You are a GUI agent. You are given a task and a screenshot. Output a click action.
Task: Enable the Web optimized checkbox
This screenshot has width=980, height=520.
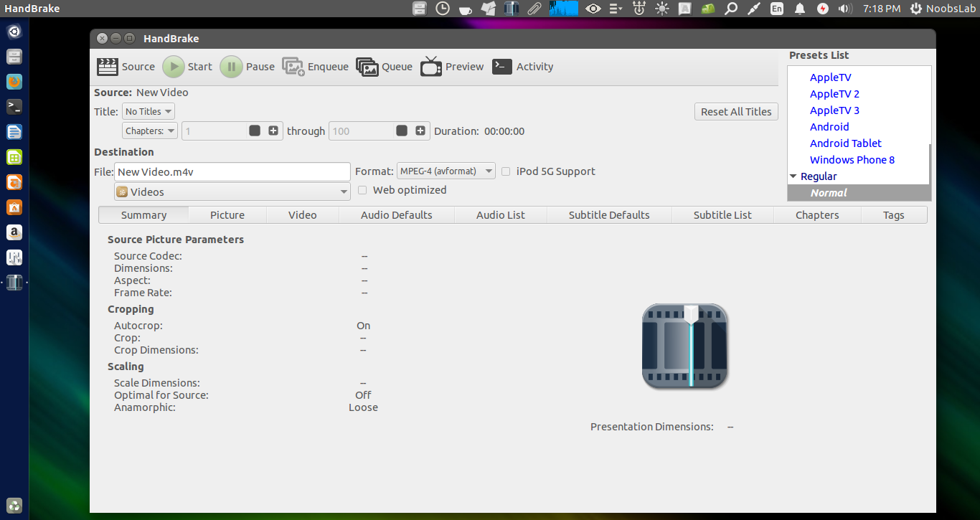pos(362,190)
